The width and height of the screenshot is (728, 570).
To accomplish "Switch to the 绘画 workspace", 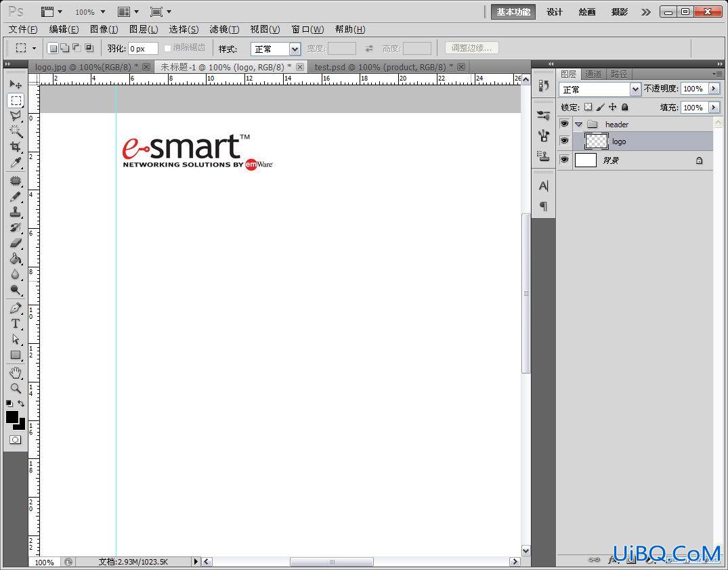I will point(587,12).
